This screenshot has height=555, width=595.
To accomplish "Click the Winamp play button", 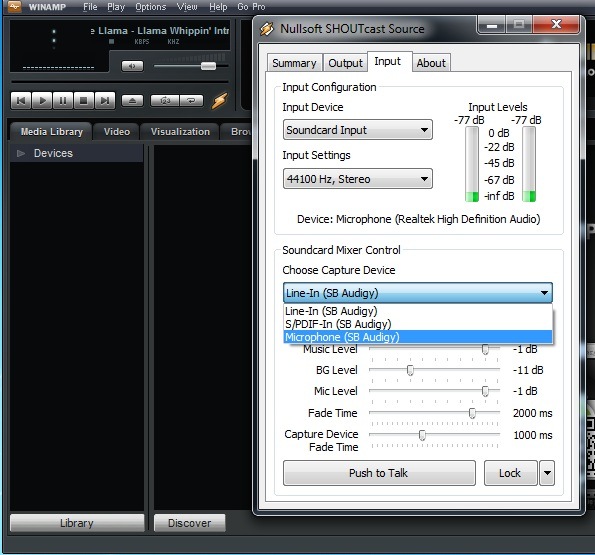I will pyautogui.click(x=42, y=101).
